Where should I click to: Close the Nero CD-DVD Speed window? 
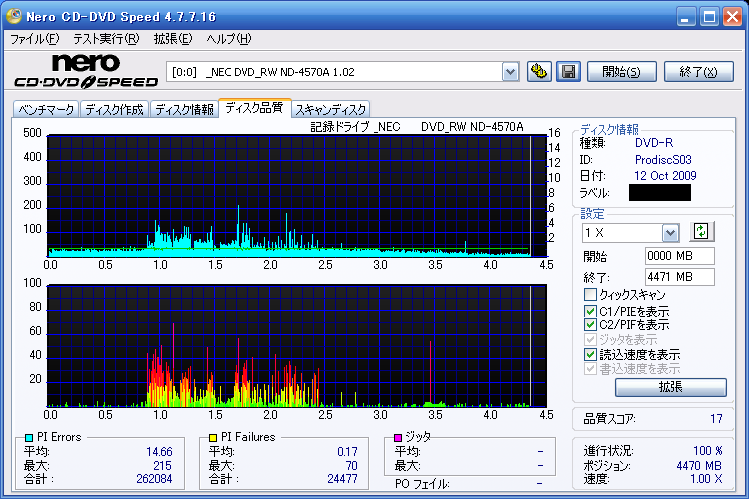point(732,17)
